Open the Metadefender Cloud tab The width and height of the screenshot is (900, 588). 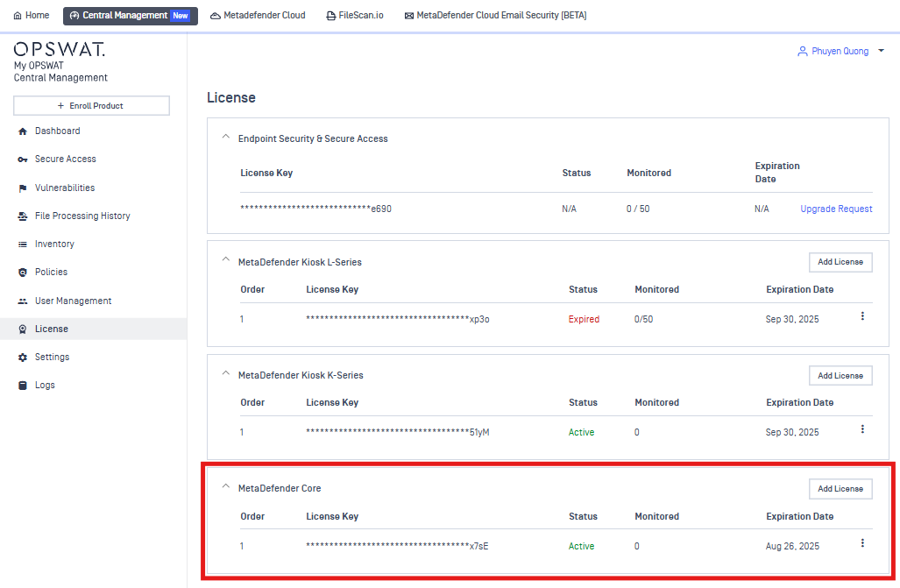258,16
